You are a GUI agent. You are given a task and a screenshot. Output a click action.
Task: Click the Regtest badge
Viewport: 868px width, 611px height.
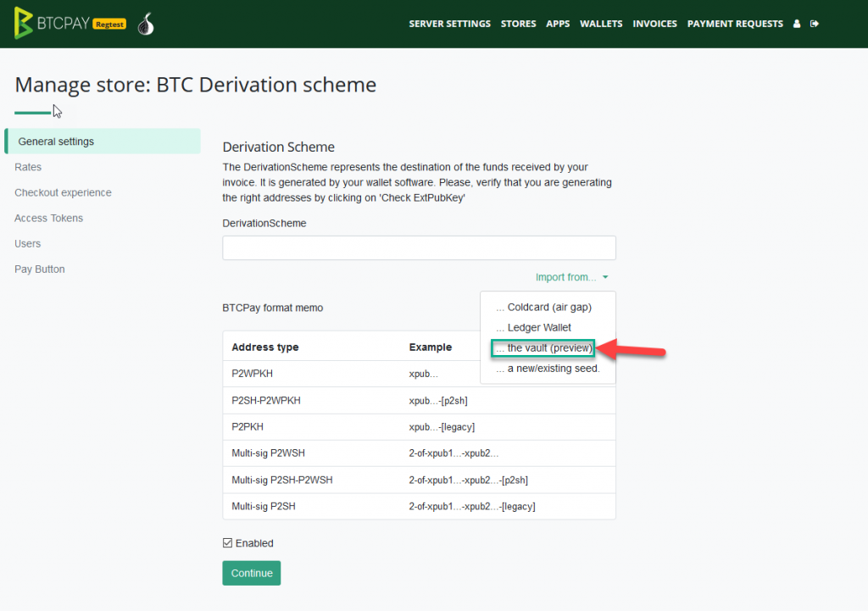click(109, 25)
